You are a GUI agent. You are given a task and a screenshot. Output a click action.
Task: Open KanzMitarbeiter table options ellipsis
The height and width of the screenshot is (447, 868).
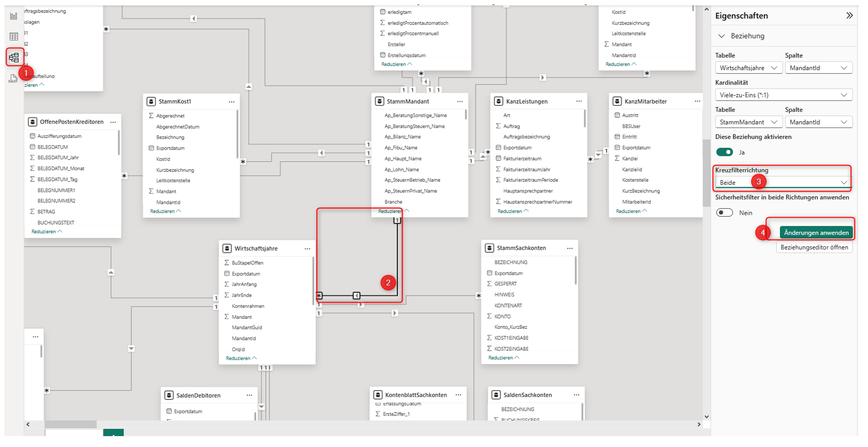[x=697, y=101]
